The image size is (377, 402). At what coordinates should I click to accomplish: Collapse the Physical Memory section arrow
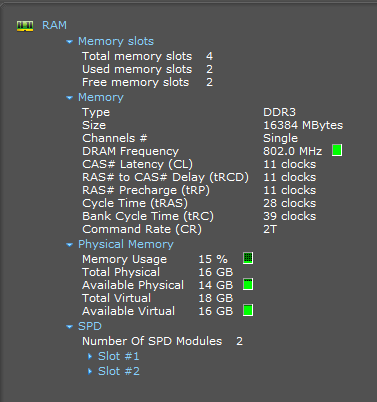click(x=69, y=245)
